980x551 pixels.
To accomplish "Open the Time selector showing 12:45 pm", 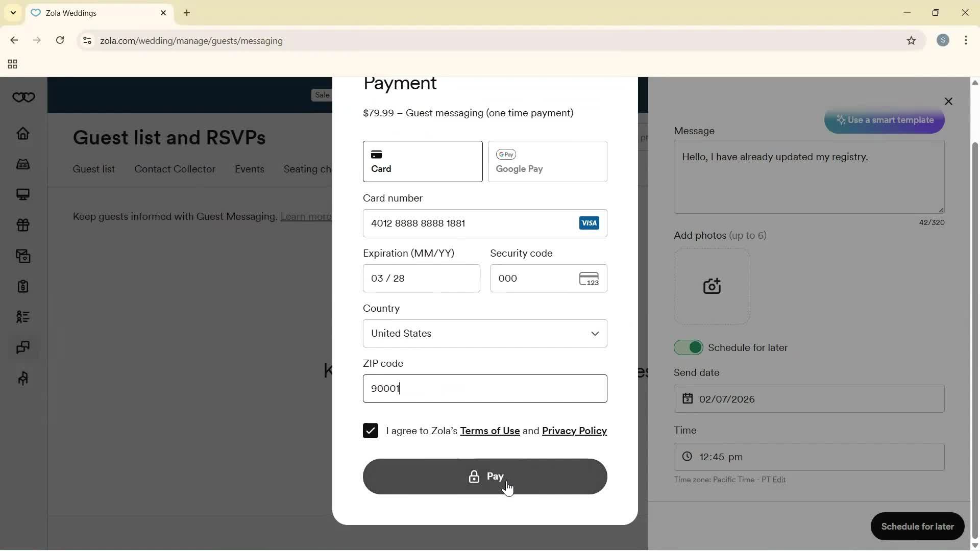I will coord(808,457).
